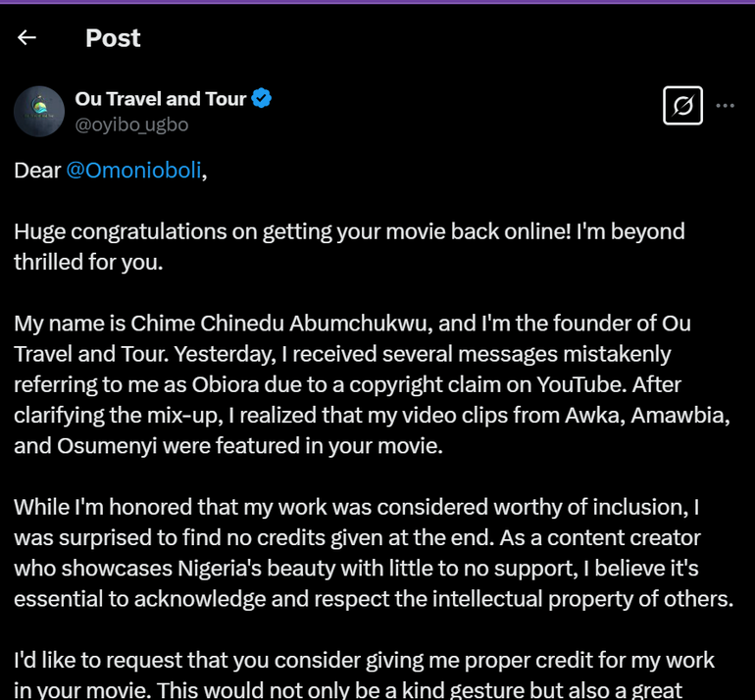Go back using the left arrow
Viewport: 755px width, 700px height.
(26, 38)
